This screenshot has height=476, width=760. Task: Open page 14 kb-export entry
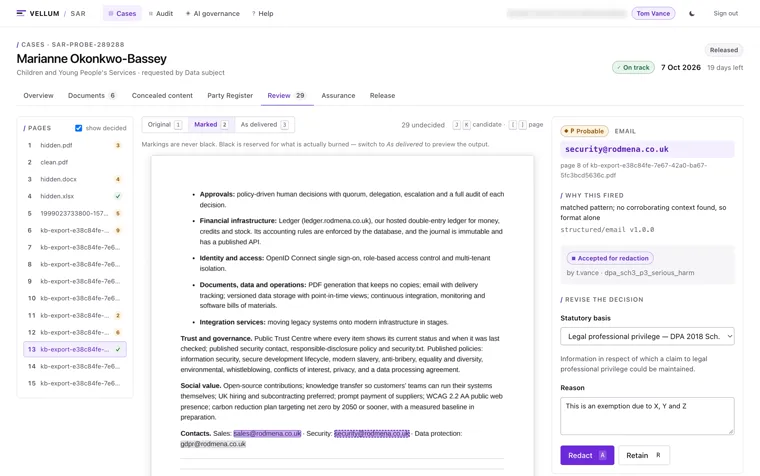click(75, 366)
